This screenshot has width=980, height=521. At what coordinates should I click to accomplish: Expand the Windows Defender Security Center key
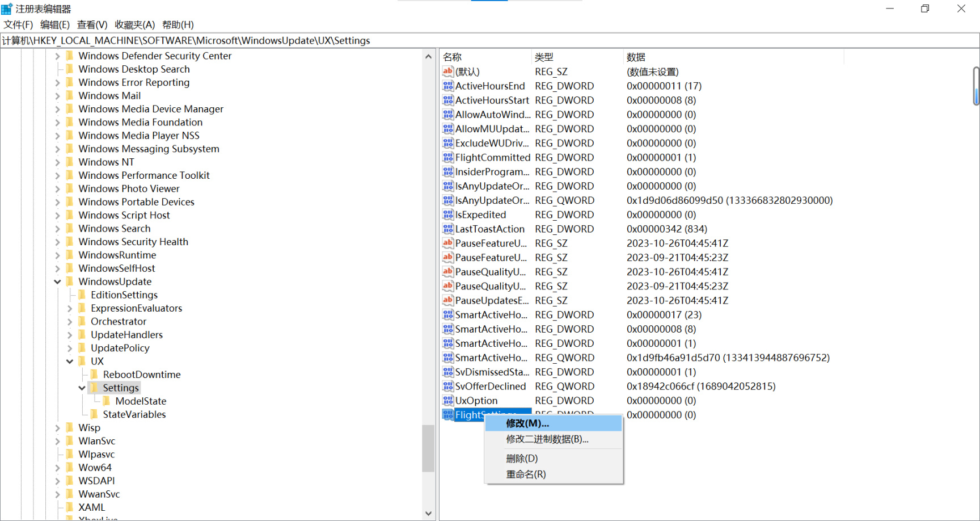[57, 56]
